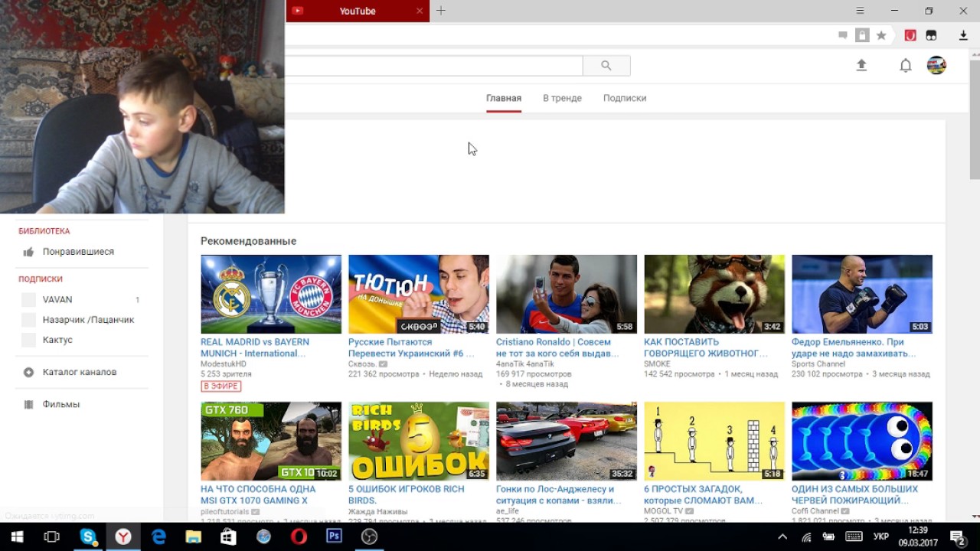Click the thumbs-up icon beside Понравившиеся

pos(28,252)
